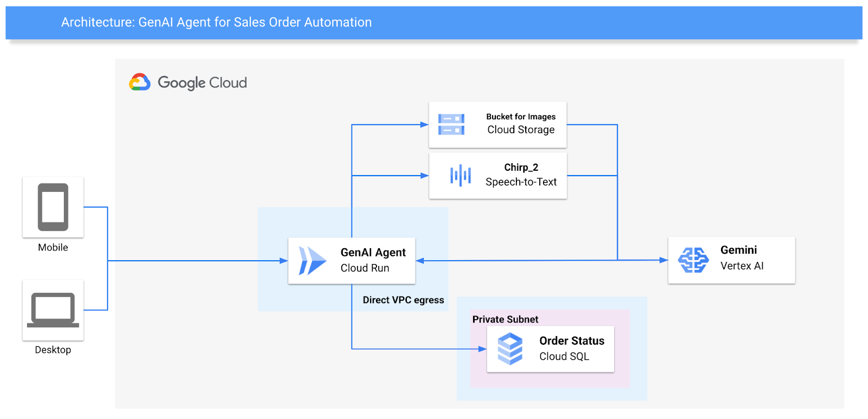The width and height of the screenshot is (868, 419).
Task: Click the Bucket for Images text
Action: coord(521,117)
